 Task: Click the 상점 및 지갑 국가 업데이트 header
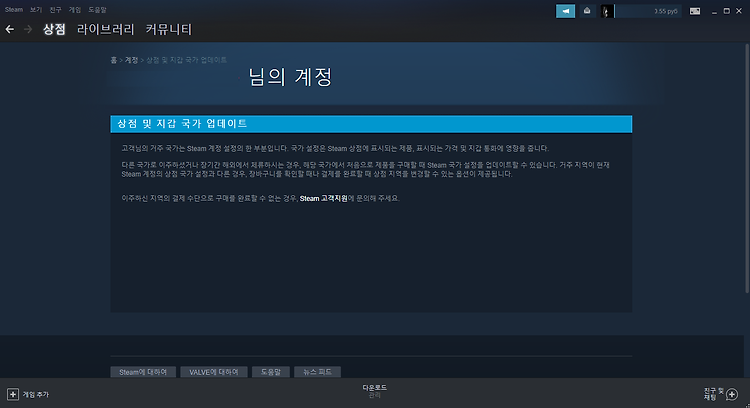tap(371, 124)
